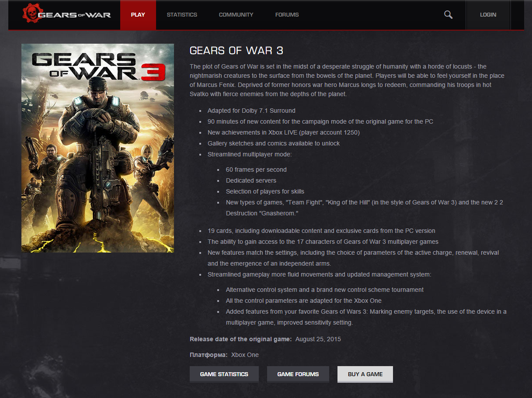
Task: Click "Gallery sketches and comics available" line
Action: click(274, 143)
